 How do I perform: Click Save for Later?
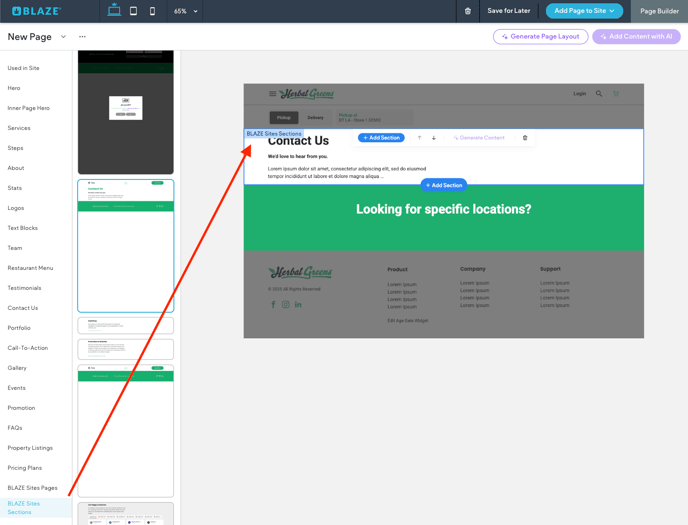pyautogui.click(x=509, y=11)
